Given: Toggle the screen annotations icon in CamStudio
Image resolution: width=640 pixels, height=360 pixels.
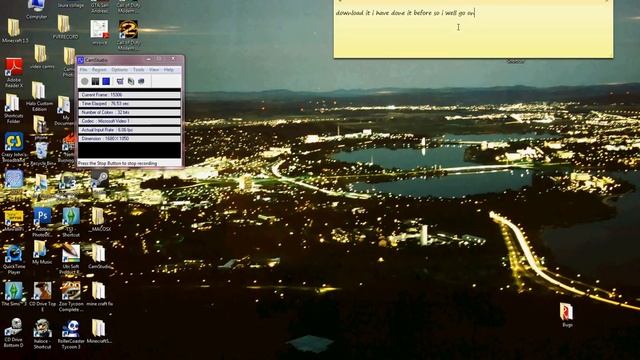Looking at the screenshot, I should [120, 81].
